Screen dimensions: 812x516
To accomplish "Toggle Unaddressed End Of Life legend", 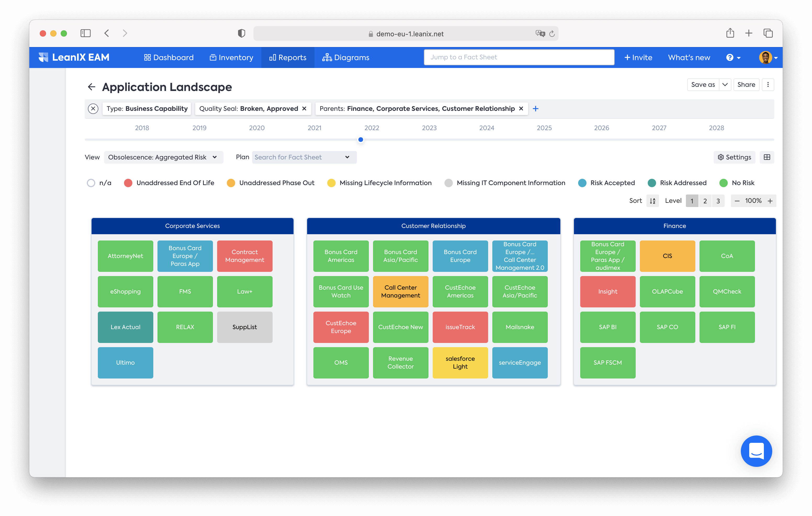I will coord(169,183).
